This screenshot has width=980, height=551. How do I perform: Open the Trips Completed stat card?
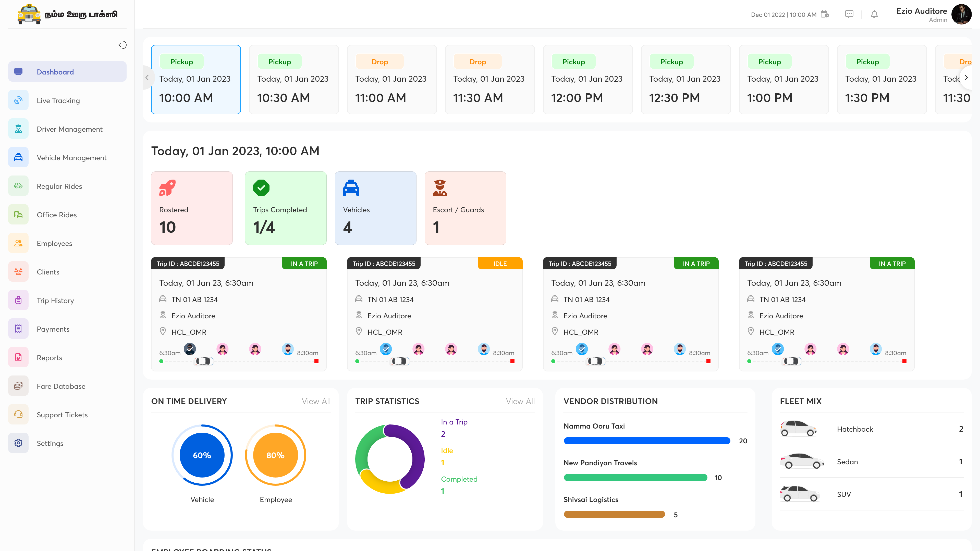click(x=285, y=208)
